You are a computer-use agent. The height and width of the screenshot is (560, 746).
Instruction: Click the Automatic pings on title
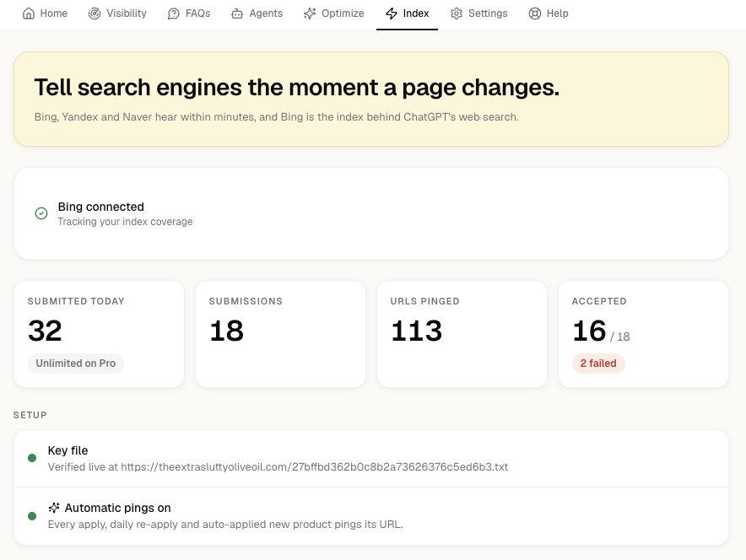click(x=118, y=508)
